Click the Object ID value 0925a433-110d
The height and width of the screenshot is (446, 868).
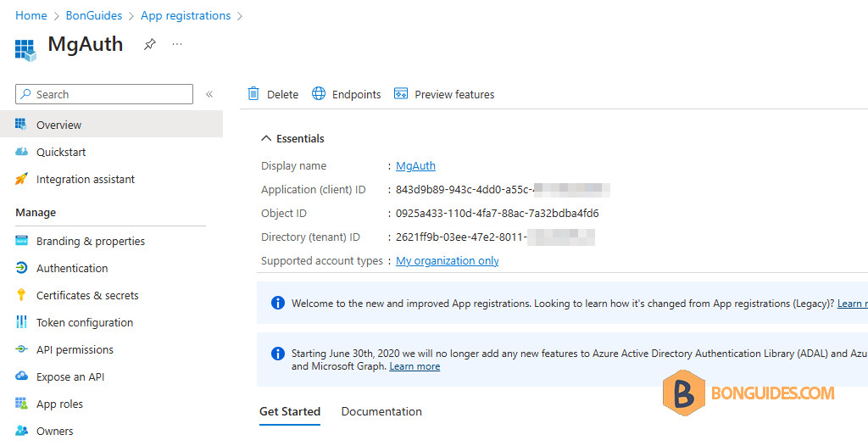[497, 214]
